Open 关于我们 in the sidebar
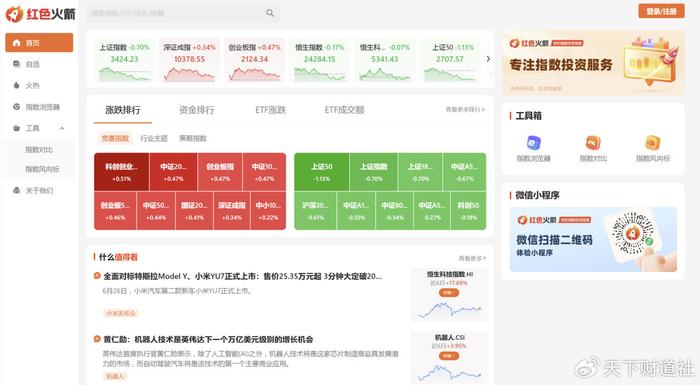The width and height of the screenshot is (700, 385). tap(39, 191)
